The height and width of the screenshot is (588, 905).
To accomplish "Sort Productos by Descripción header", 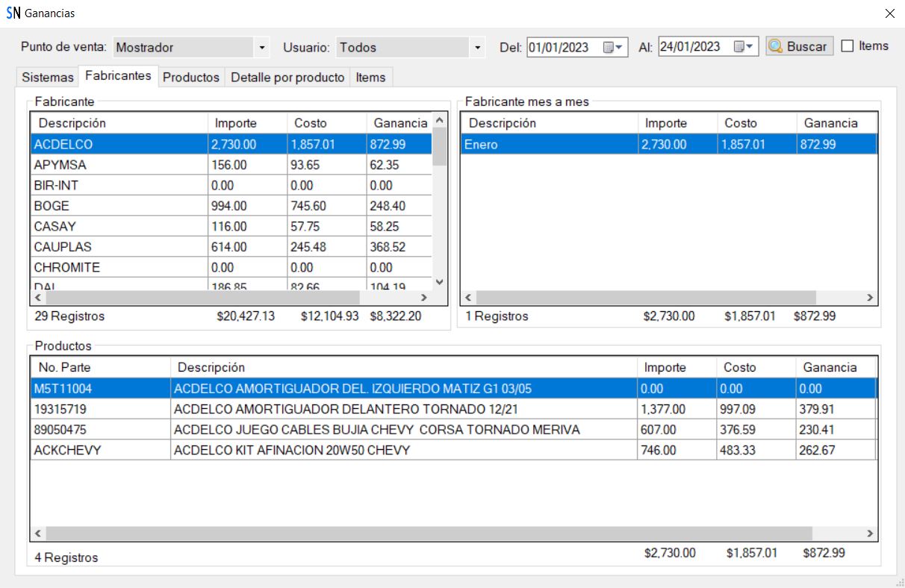I will 404,367.
